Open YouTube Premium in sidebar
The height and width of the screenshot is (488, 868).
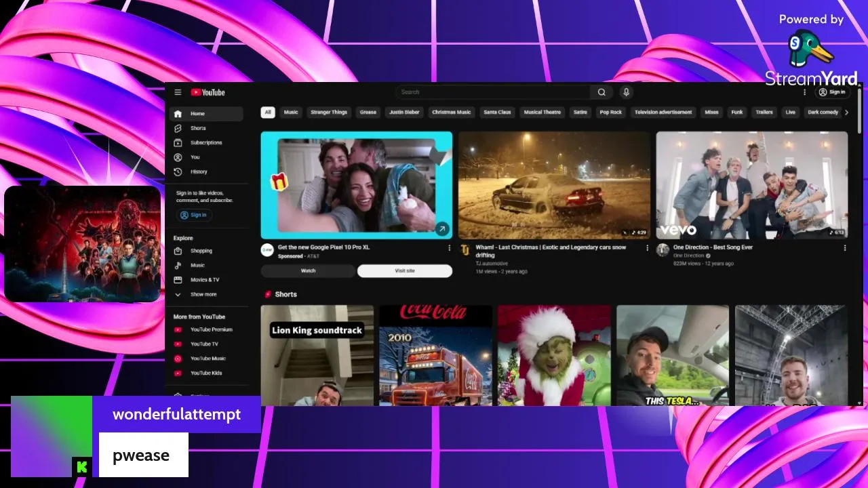tap(206, 329)
